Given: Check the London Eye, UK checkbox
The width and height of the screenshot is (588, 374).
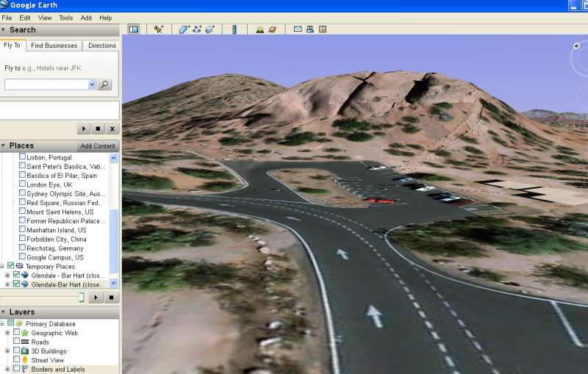Looking at the screenshot, I should pos(22,184).
